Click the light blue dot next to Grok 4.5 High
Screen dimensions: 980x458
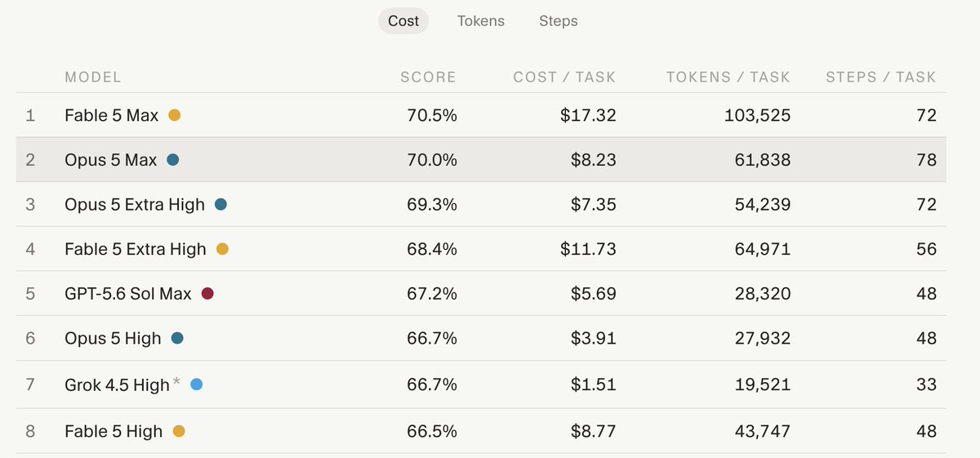(x=196, y=384)
